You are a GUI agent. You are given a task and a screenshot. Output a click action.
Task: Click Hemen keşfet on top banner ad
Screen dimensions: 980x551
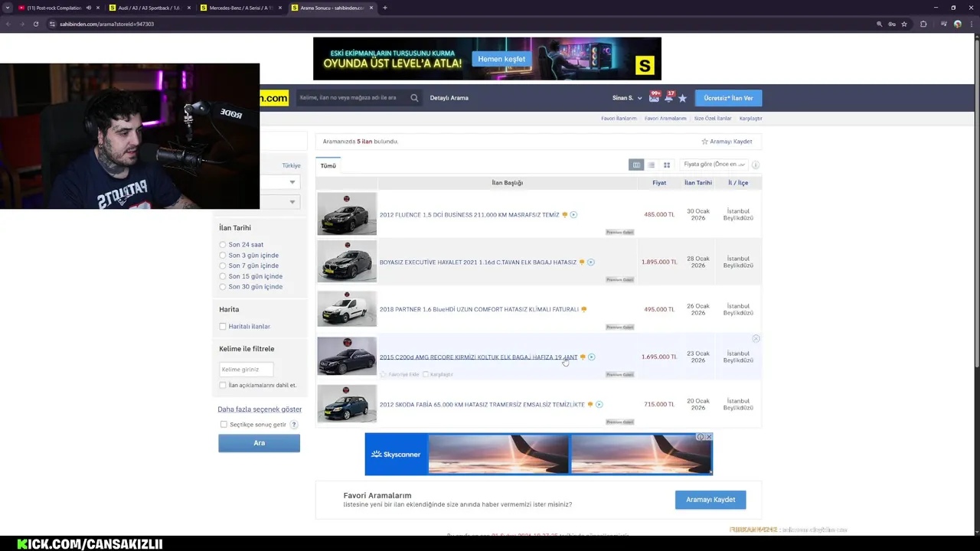[x=502, y=59]
